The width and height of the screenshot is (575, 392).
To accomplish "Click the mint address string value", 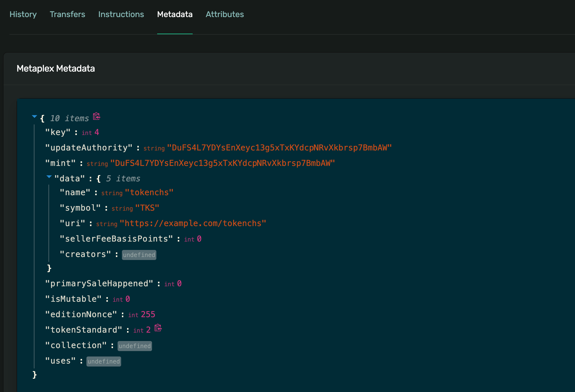I will [222, 163].
